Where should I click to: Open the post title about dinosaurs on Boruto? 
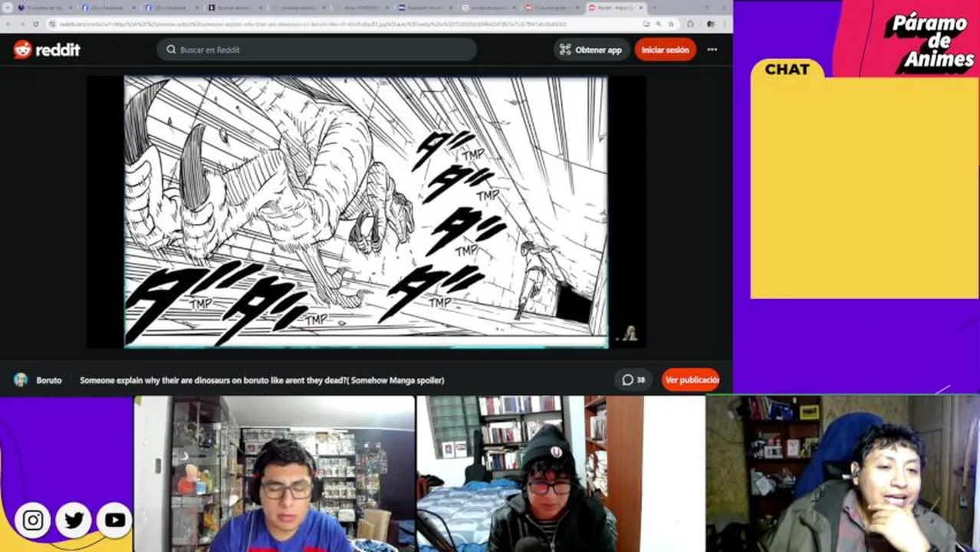tap(262, 380)
